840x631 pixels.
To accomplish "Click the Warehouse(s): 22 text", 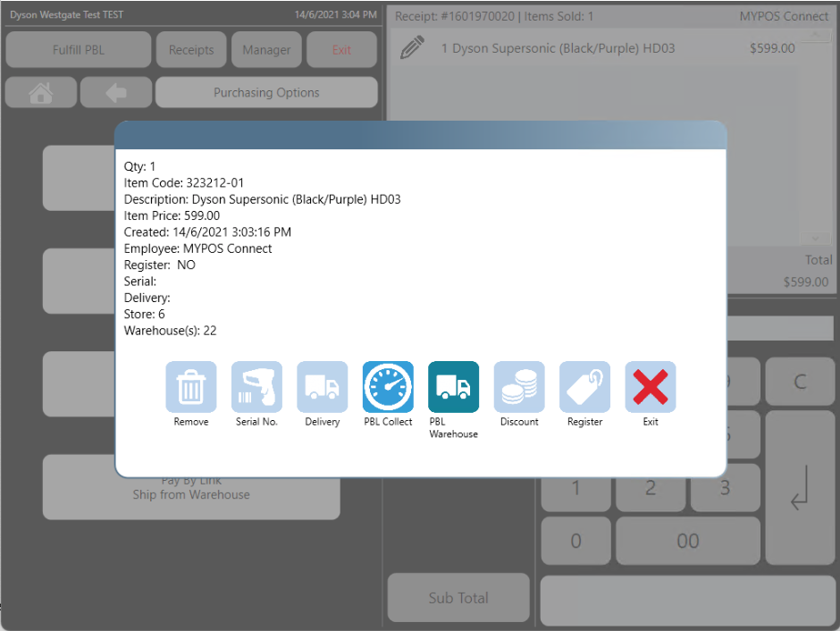I will pos(171,331).
